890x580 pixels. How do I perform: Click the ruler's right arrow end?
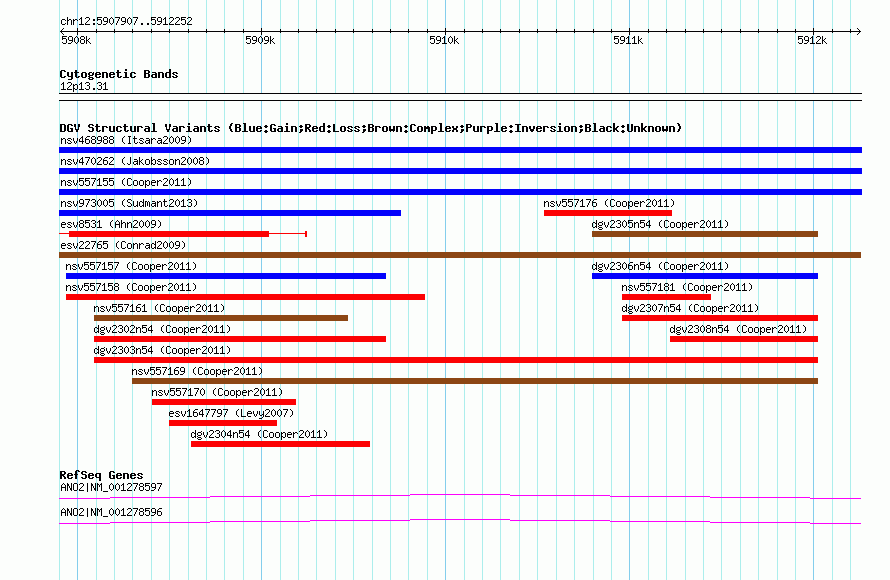pos(858,31)
